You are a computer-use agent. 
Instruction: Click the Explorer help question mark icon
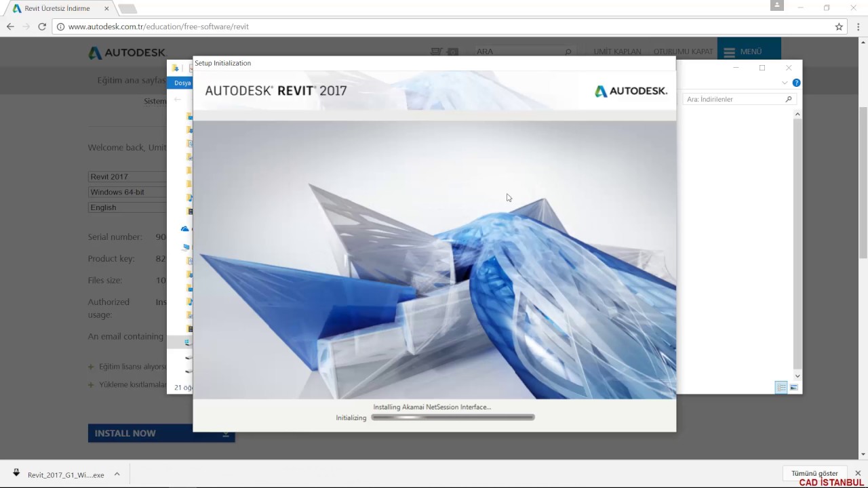(796, 83)
